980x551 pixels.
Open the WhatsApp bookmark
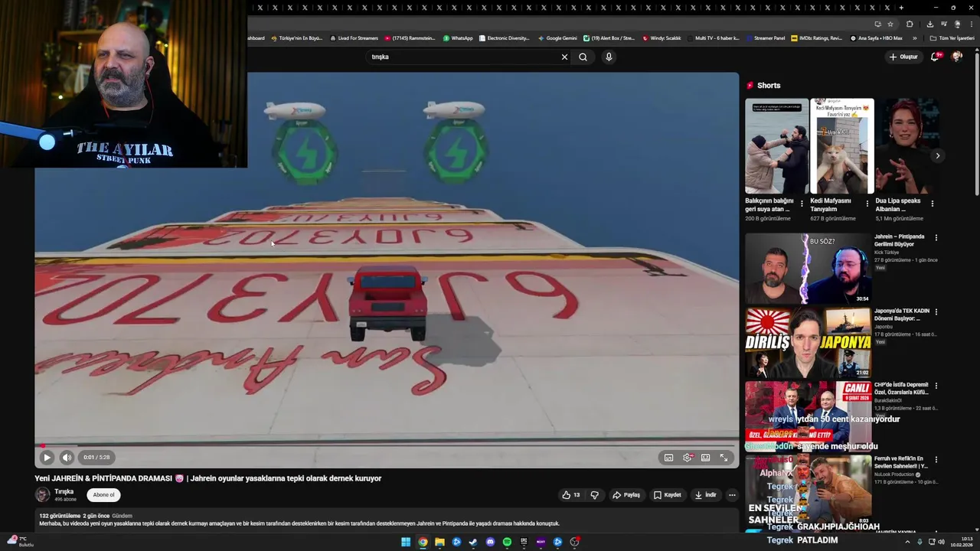[458, 37]
